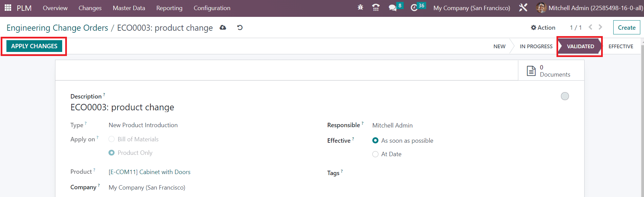Open the Action dropdown menu
644x197 pixels.
(543, 28)
